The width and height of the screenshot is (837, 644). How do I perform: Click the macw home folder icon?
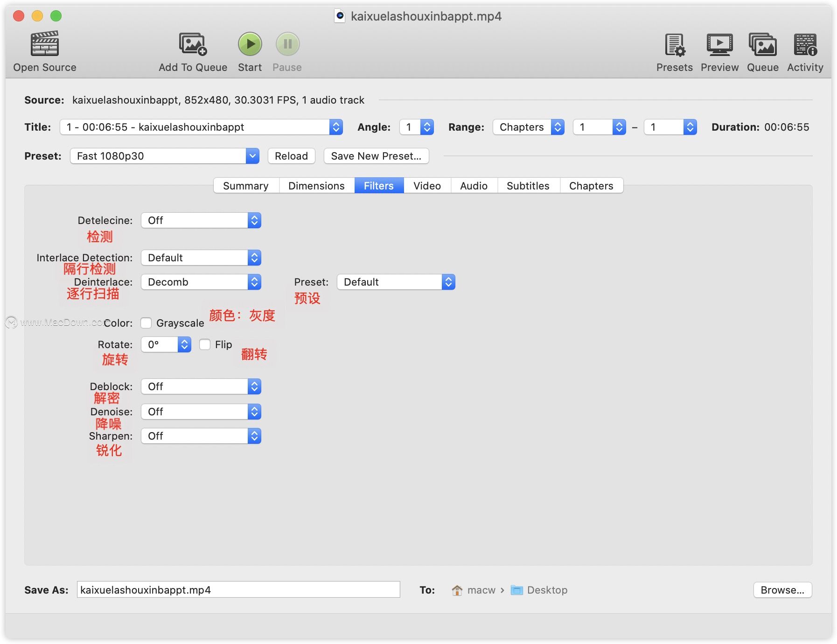coord(457,590)
